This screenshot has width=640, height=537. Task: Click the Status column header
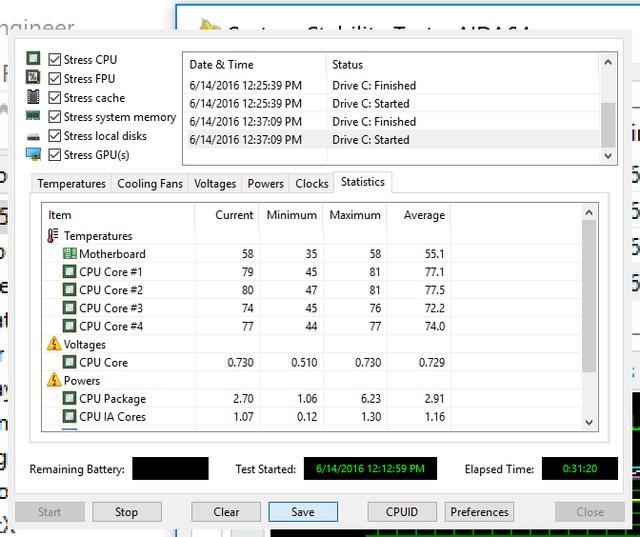[x=463, y=65]
